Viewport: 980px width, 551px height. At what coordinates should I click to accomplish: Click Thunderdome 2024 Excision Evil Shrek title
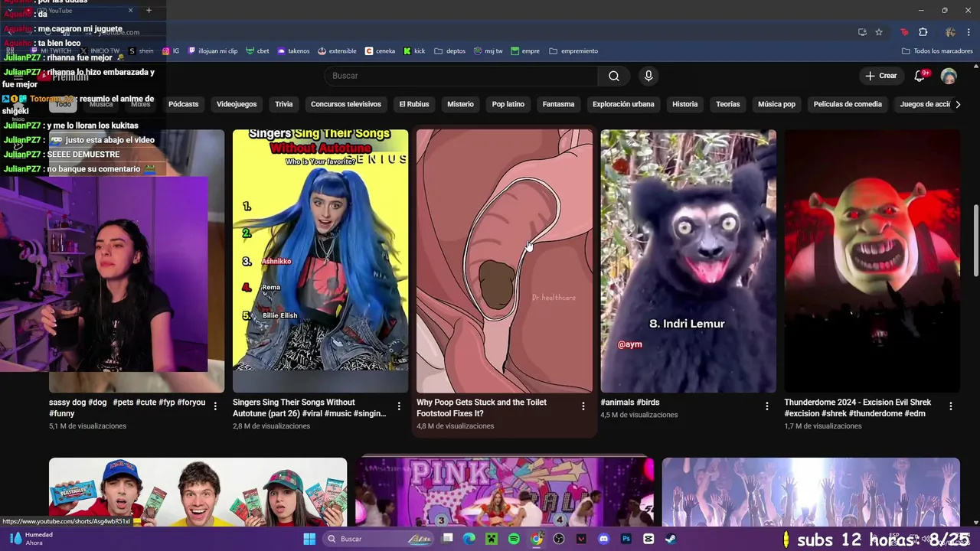pyautogui.click(x=858, y=408)
